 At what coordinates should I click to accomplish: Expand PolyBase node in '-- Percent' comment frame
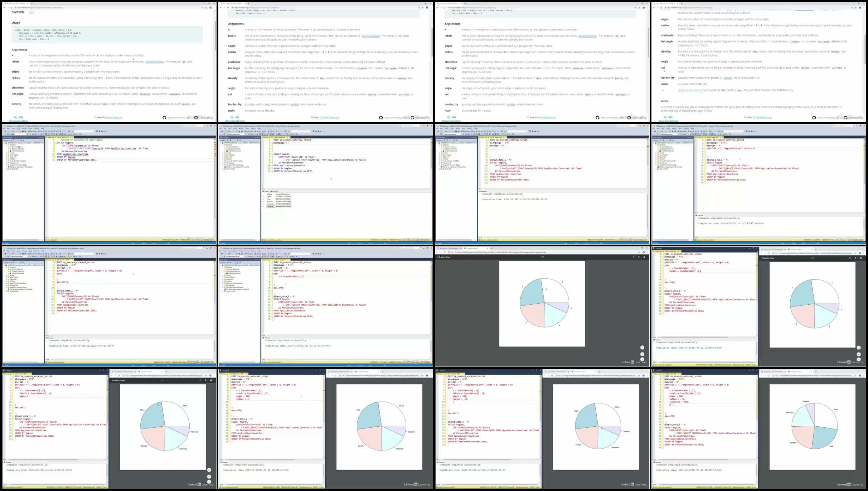point(6,159)
